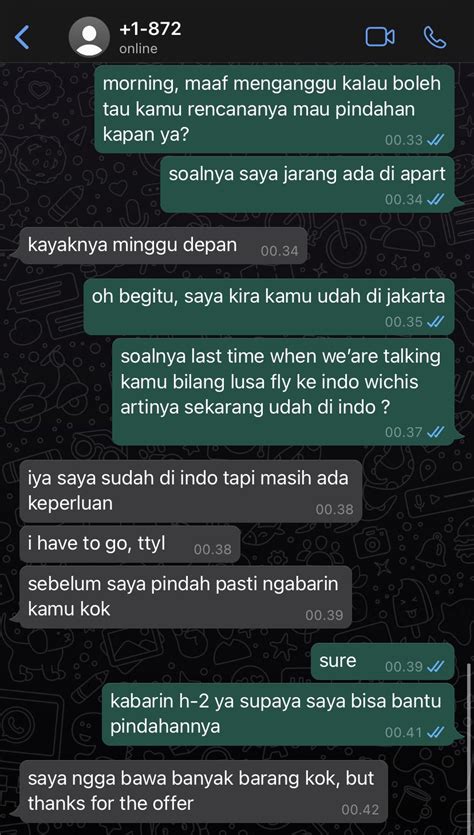Tap read receipt ticks on 00.37 message

(435, 432)
